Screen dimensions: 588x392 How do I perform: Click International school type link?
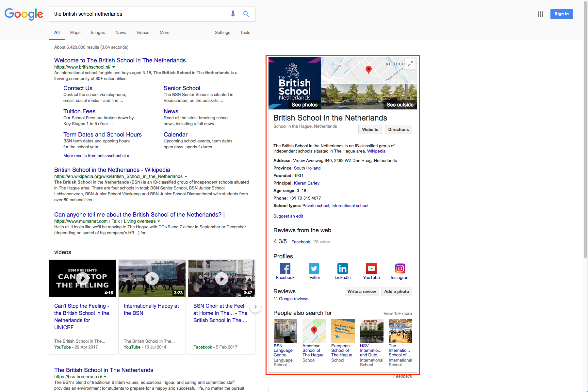(350, 206)
